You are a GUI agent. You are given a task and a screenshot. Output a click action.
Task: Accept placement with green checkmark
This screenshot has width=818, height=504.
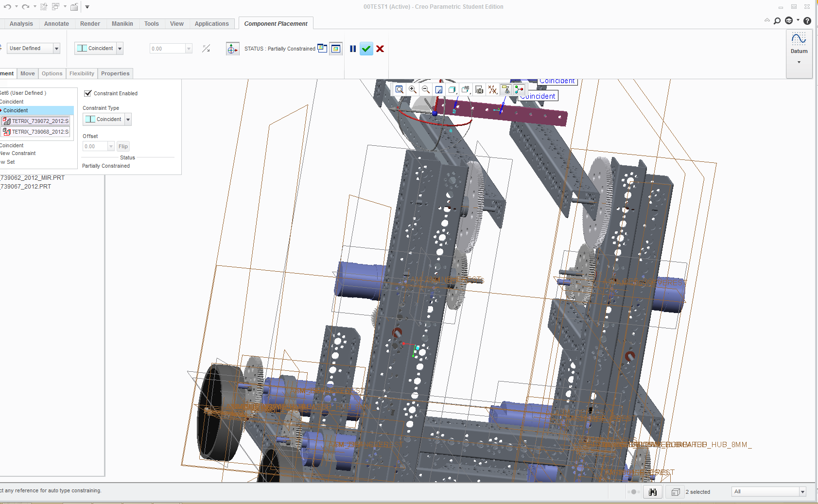366,49
